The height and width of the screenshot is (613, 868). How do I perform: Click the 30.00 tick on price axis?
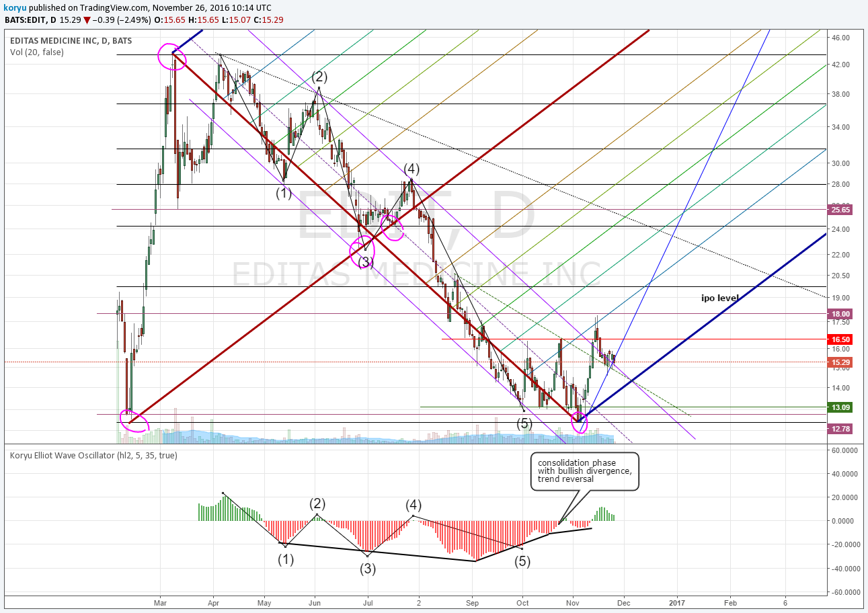click(x=840, y=163)
